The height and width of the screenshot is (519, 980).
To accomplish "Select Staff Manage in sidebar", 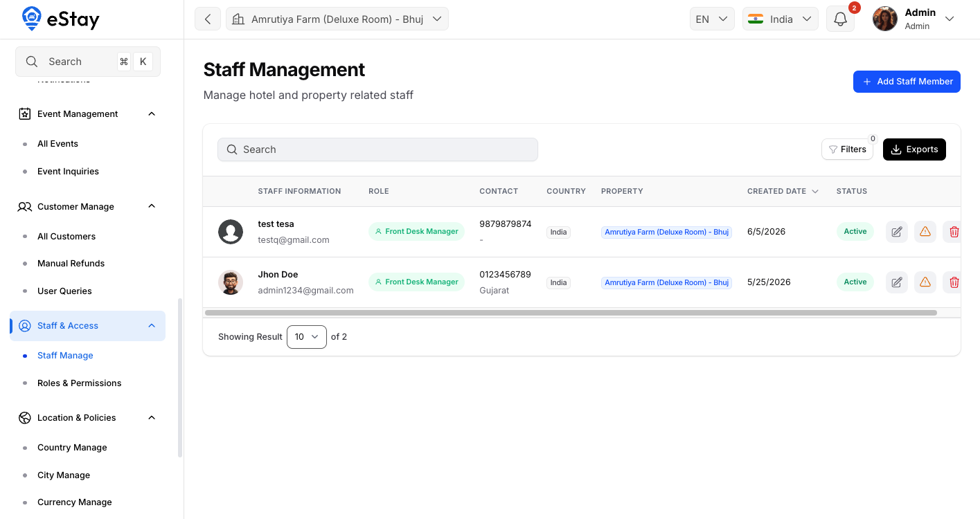I will coord(65,356).
